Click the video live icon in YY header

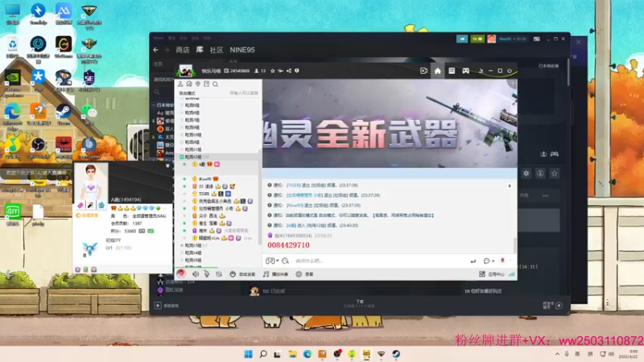[423, 71]
